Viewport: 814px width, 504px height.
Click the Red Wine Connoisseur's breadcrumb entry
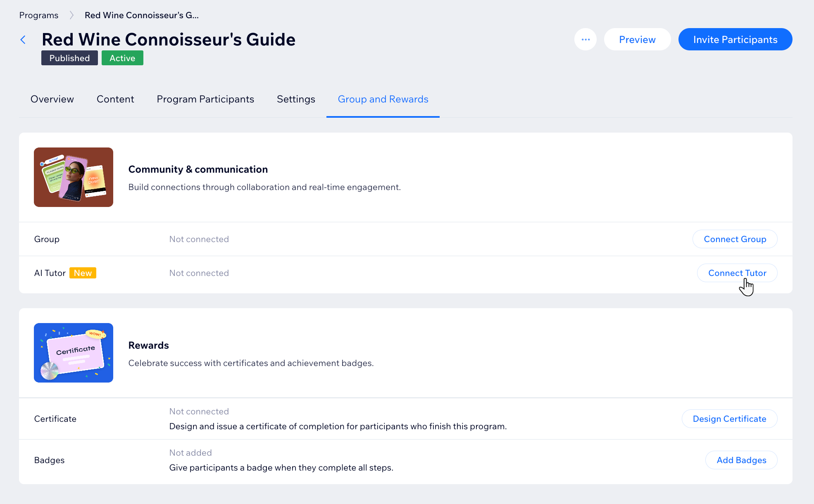click(x=142, y=15)
